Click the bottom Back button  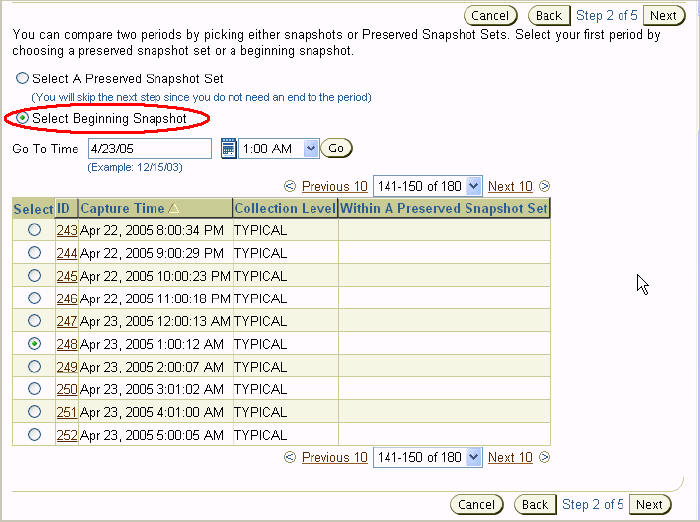[x=535, y=505]
